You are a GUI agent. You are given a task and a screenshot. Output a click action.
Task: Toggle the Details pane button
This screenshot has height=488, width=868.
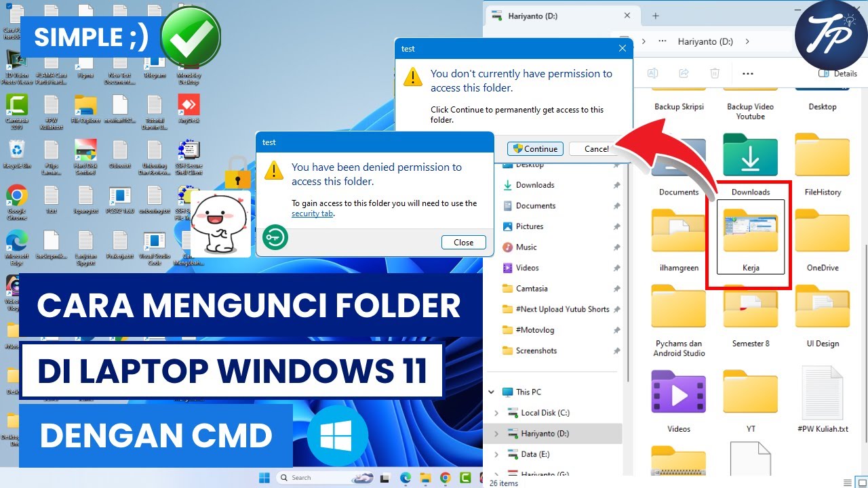(x=838, y=73)
